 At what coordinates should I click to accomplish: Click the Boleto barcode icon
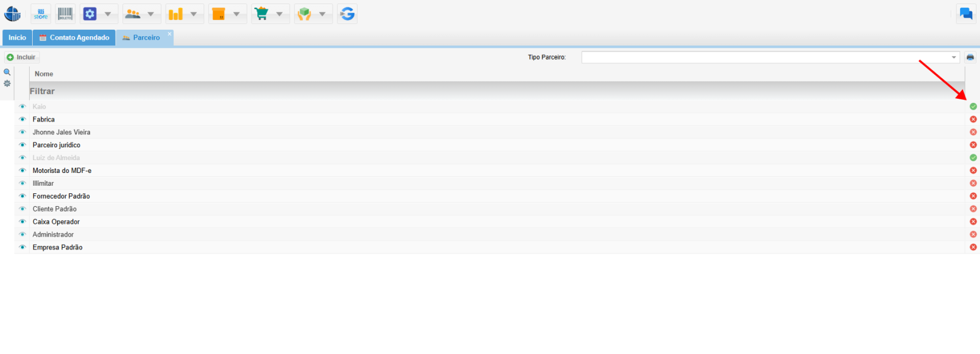pos(65,14)
